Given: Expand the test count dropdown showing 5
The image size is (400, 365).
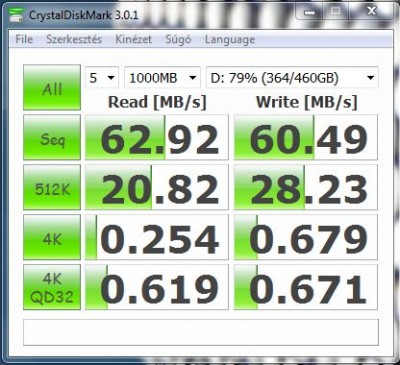Looking at the screenshot, I should pos(102,78).
